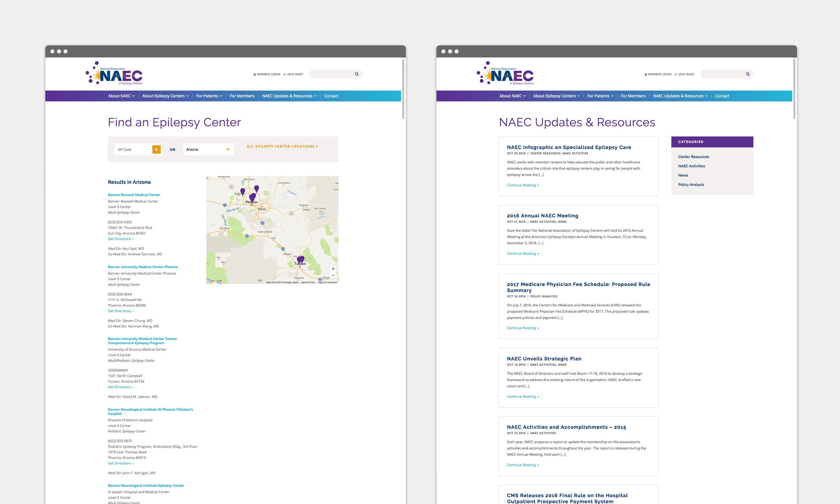Continue Reading the Medicare Fee Schedule post

[523, 328]
